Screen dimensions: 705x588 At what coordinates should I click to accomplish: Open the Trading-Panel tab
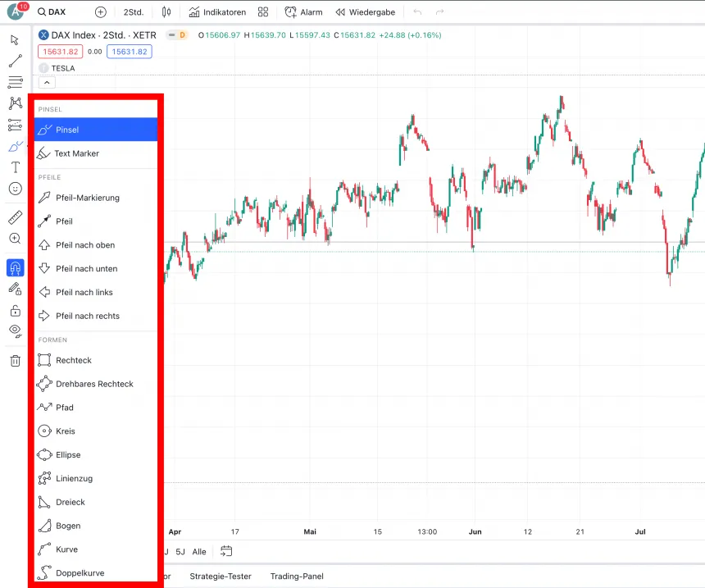[x=296, y=576]
